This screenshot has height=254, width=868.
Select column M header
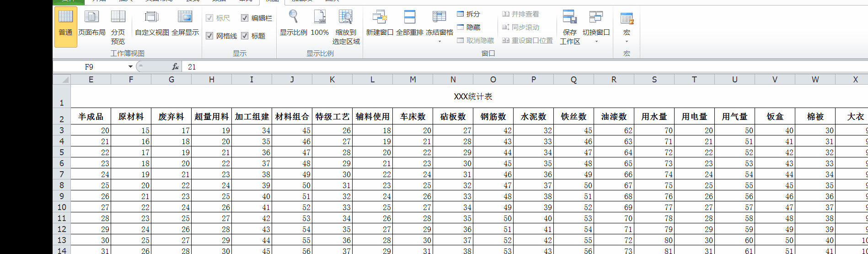tap(413, 80)
